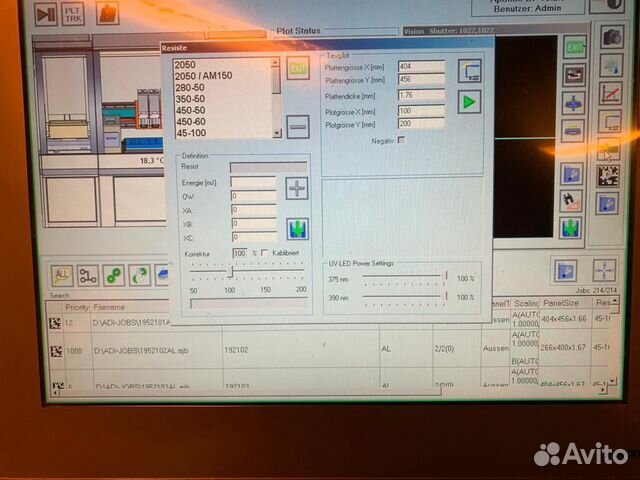Click the resist list scroll down arrow
This screenshot has width=640, height=480.
click(x=277, y=133)
